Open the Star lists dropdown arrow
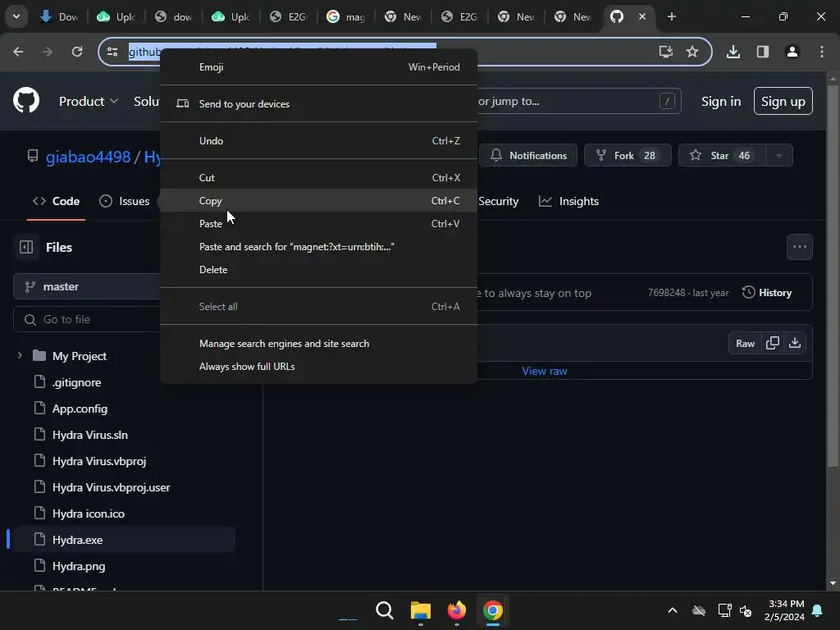 [x=779, y=155]
